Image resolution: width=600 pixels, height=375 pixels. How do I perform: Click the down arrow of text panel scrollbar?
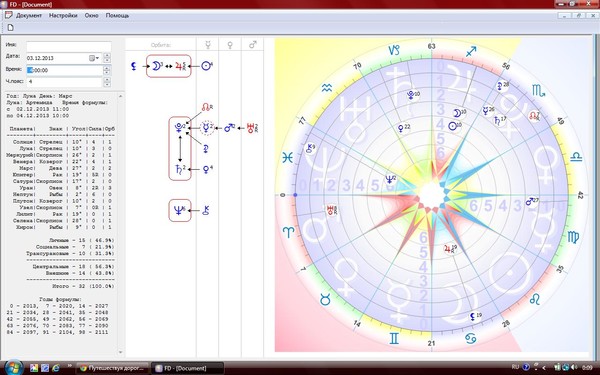121,352
